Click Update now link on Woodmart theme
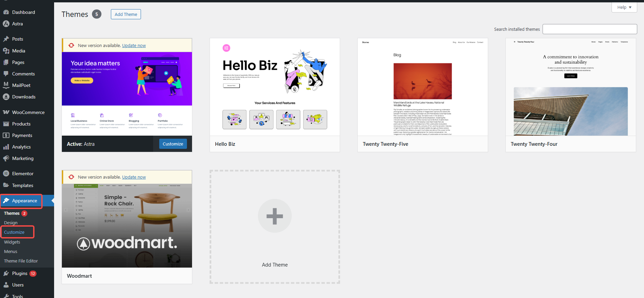 tap(134, 177)
